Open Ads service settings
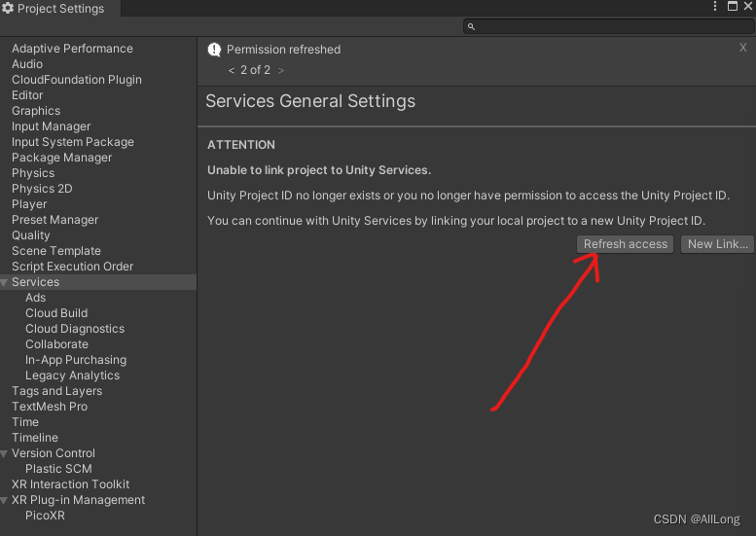The height and width of the screenshot is (536, 756). [x=36, y=298]
